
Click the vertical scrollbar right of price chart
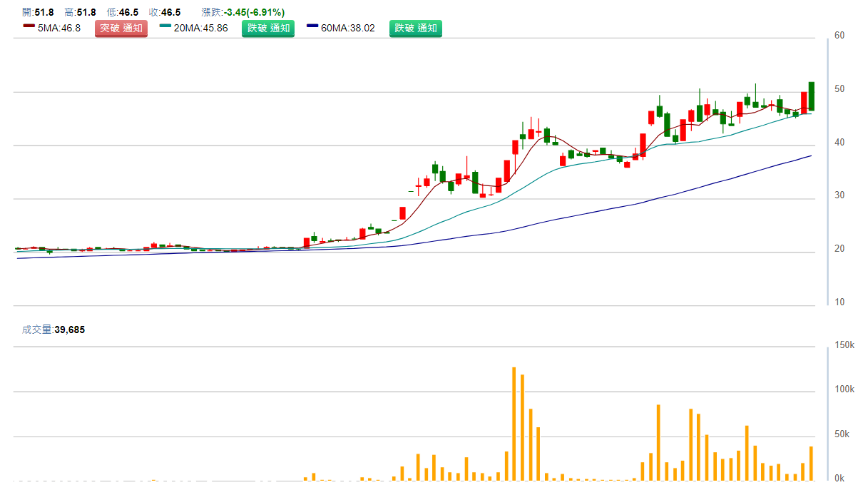(x=827, y=171)
